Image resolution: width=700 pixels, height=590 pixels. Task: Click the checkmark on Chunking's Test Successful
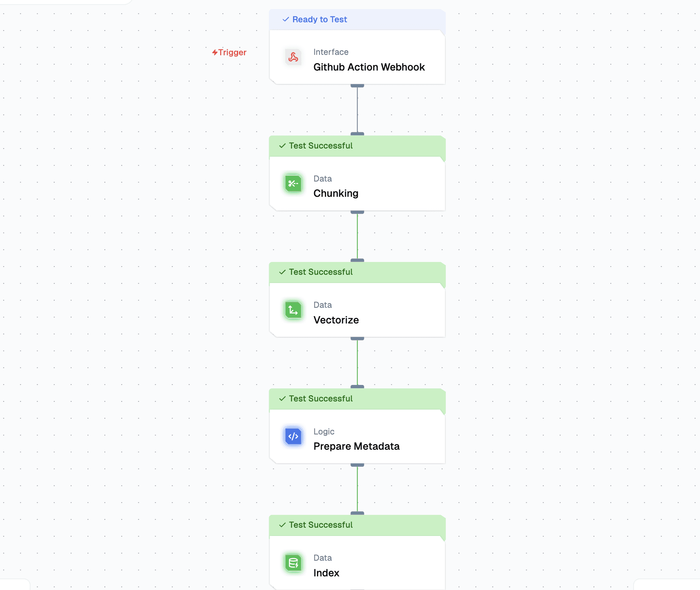[282, 146]
